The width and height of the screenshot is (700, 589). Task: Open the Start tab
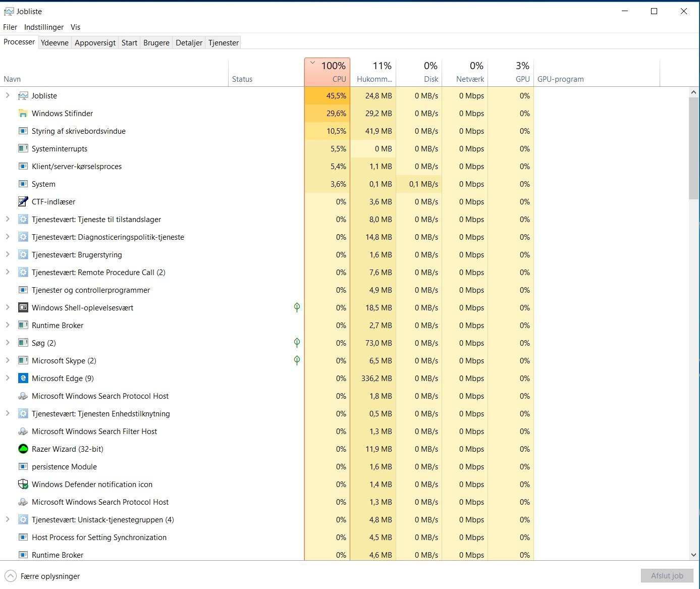[129, 43]
